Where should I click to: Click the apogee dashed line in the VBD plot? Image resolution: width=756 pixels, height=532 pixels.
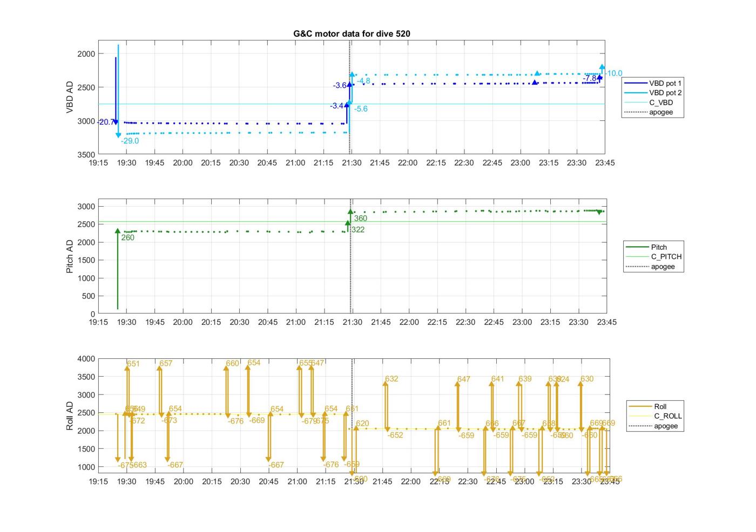(x=349, y=97)
